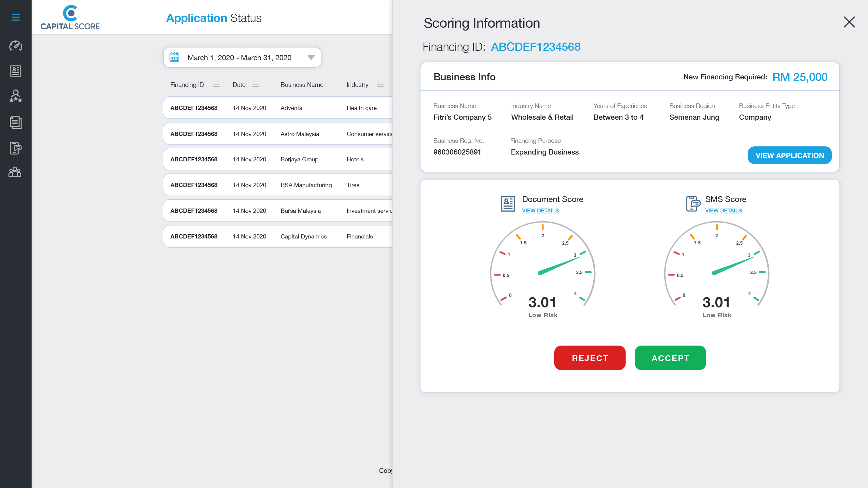
Task: Click the VIEW APPLICATION button
Action: tap(789, 156)
